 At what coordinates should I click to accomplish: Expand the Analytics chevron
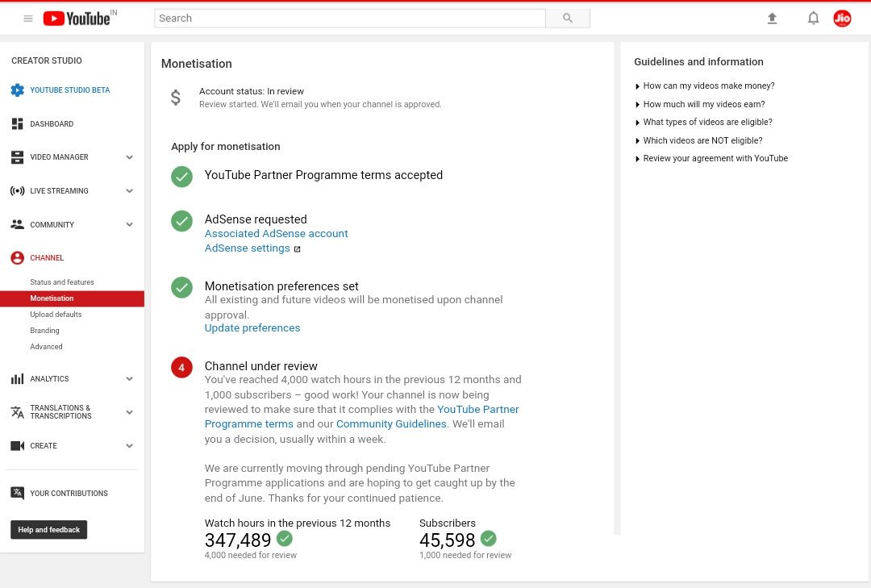129,379
